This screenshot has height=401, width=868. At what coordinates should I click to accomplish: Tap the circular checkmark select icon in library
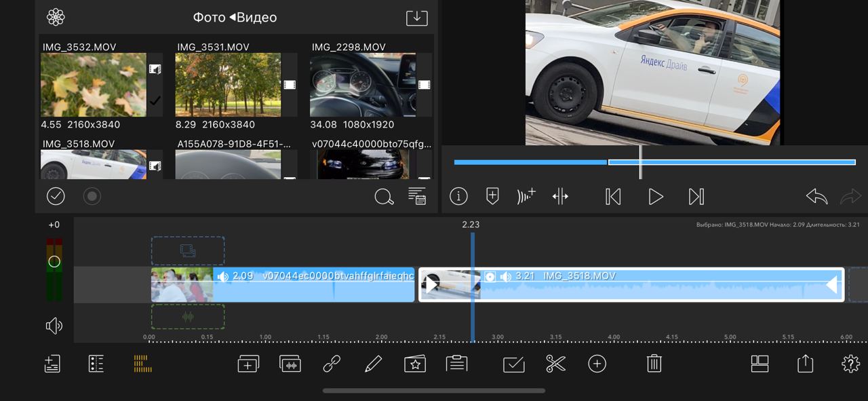click(56, 197)
